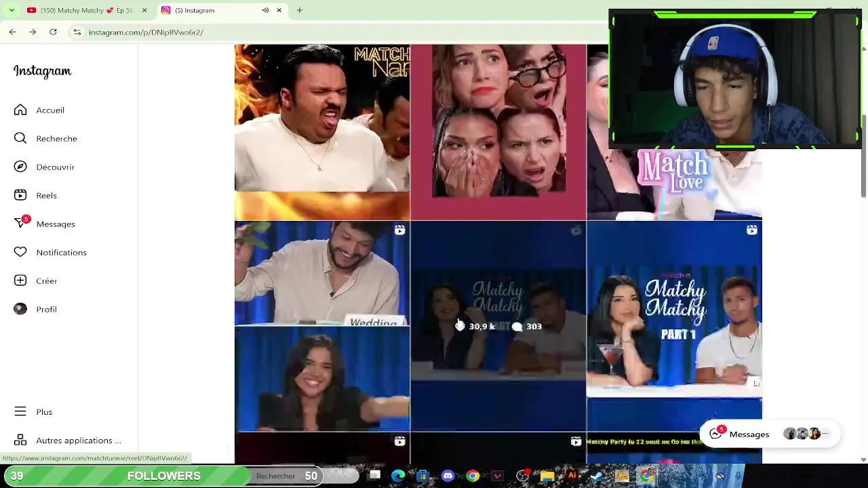Open the Reels icon in the sidebar
Screen dimensions: 868x488
click(20, 195)
